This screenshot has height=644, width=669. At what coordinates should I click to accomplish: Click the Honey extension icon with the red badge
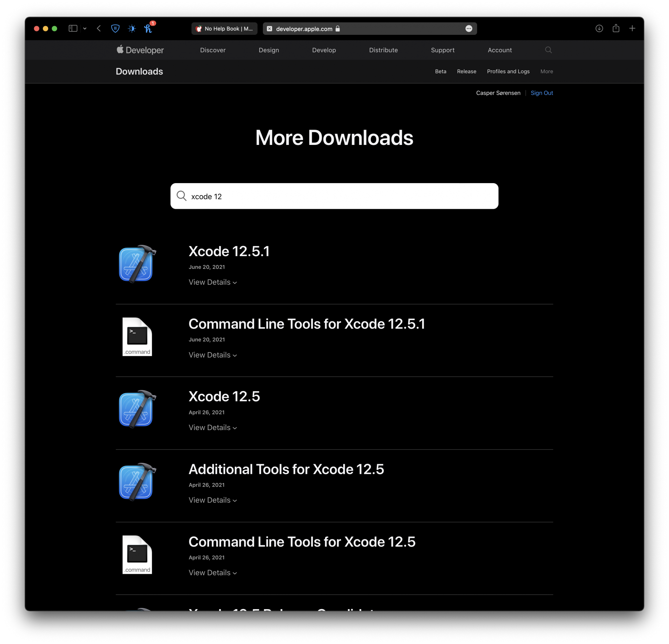point(148,28)
